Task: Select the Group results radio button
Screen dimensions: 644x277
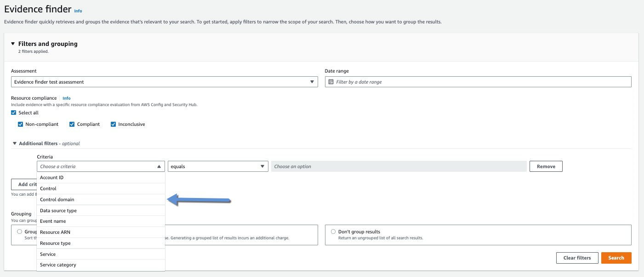Action: pyautogui.click(x=19, y=232)
